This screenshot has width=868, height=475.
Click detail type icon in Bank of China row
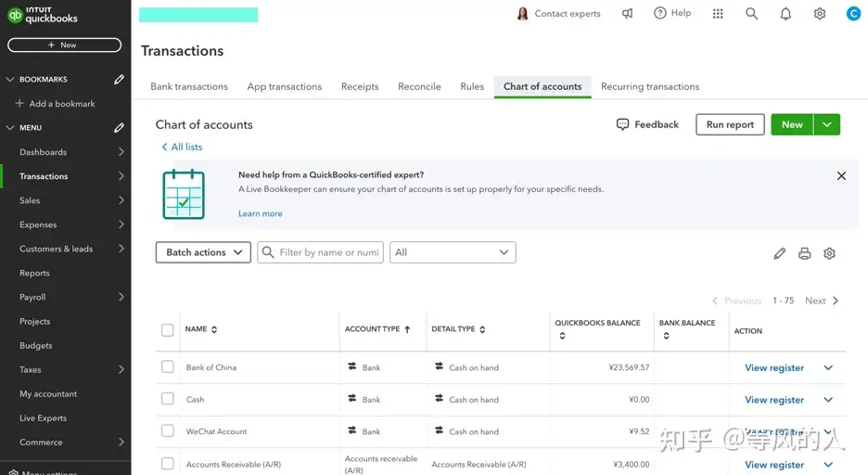pos(439,366)
